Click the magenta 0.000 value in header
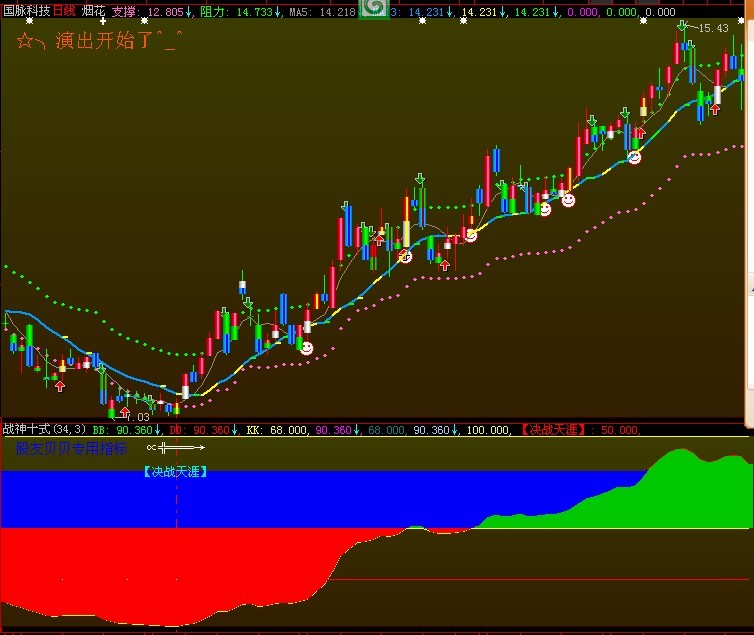This screenshot has width=754, height=635. pos(583,12)
